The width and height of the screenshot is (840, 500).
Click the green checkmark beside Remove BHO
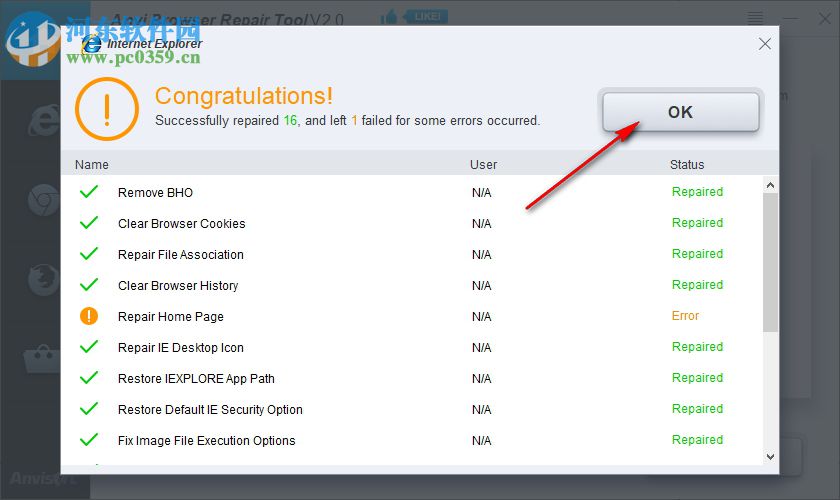(89, 191)
